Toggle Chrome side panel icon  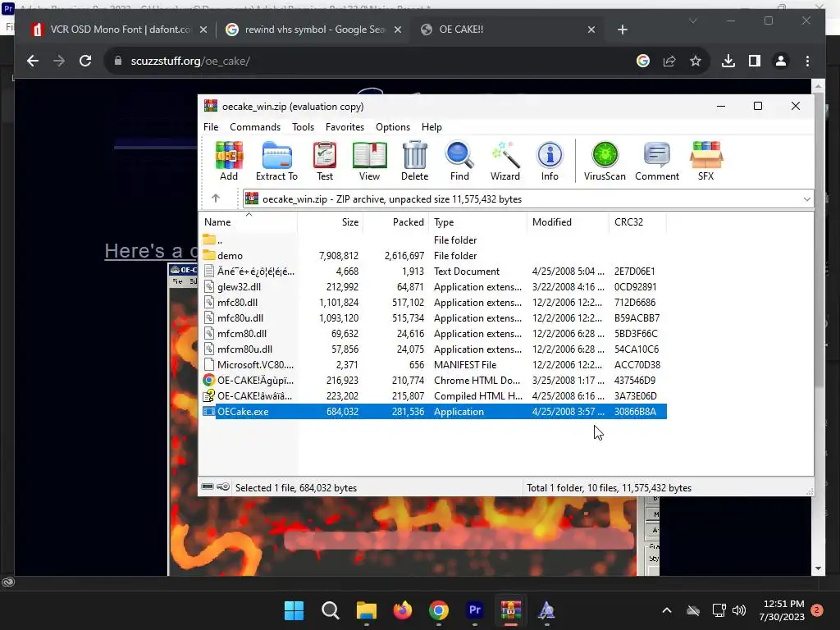tap(755, 61)
